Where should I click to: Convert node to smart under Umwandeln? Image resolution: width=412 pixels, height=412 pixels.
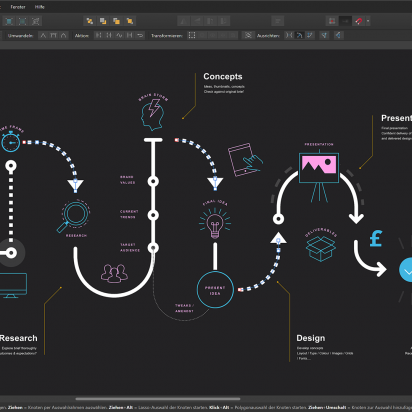pyautogui.click(x=64, y=35)
